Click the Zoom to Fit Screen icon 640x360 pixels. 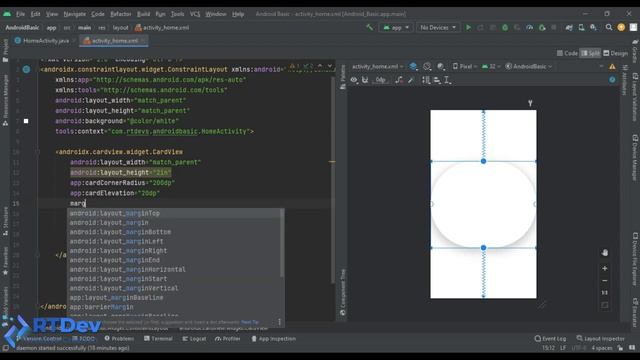(604, 305)
